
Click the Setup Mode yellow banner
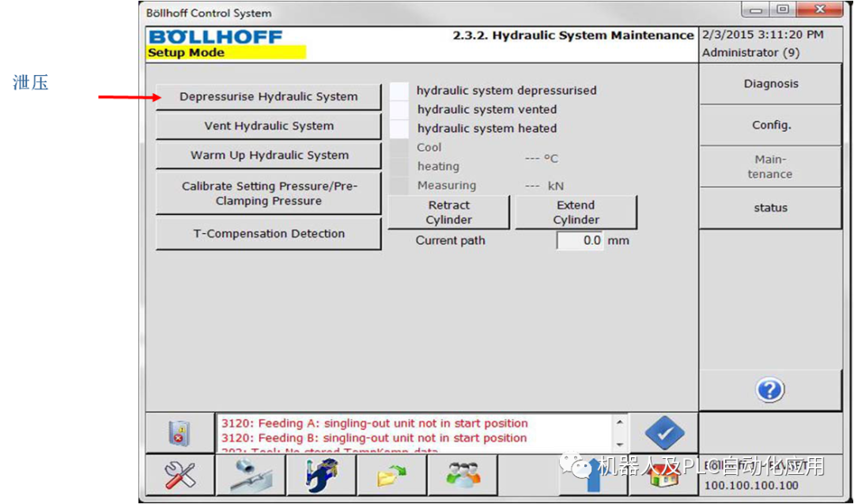227,53
